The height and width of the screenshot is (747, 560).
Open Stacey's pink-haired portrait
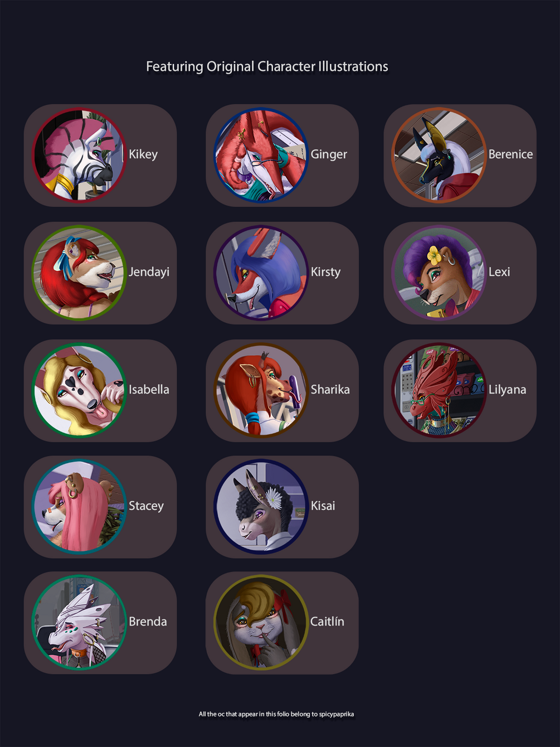pyautogui.click(x=79, y=506)
